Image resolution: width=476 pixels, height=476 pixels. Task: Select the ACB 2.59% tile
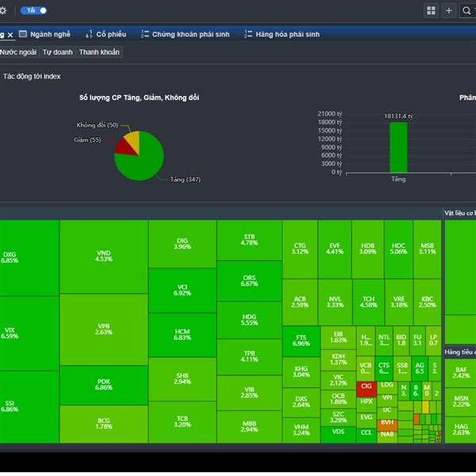[300, 302]
